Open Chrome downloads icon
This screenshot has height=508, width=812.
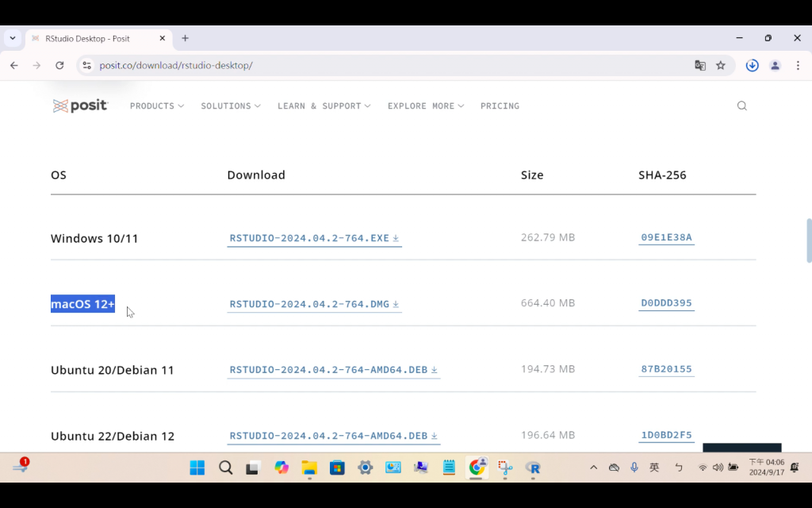tap(752, 65)
